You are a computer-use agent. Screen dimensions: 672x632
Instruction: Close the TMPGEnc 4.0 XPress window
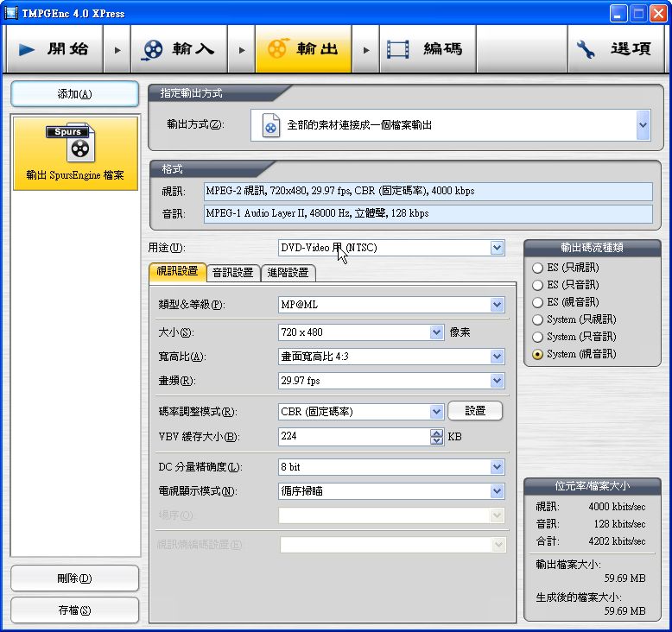click(x=658, y=14)
